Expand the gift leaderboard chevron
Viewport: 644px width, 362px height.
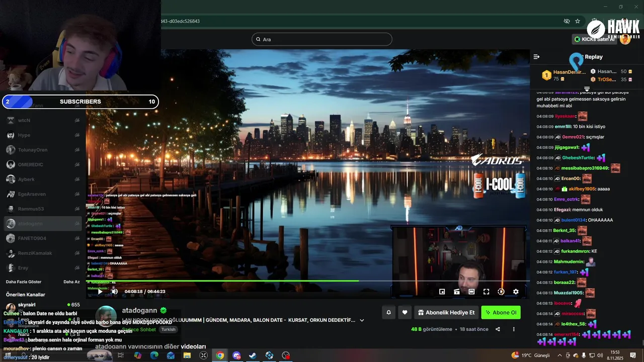[587, 89]
